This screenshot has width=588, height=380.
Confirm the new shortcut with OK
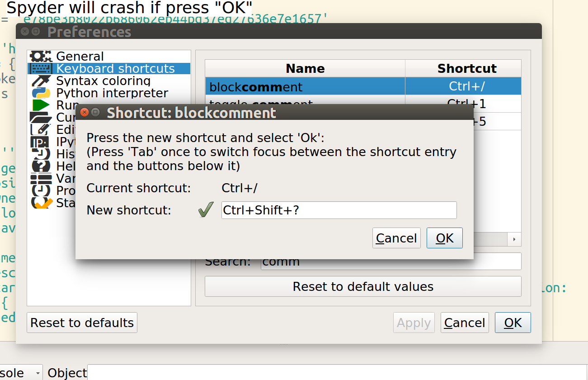[x=444, y=237]
